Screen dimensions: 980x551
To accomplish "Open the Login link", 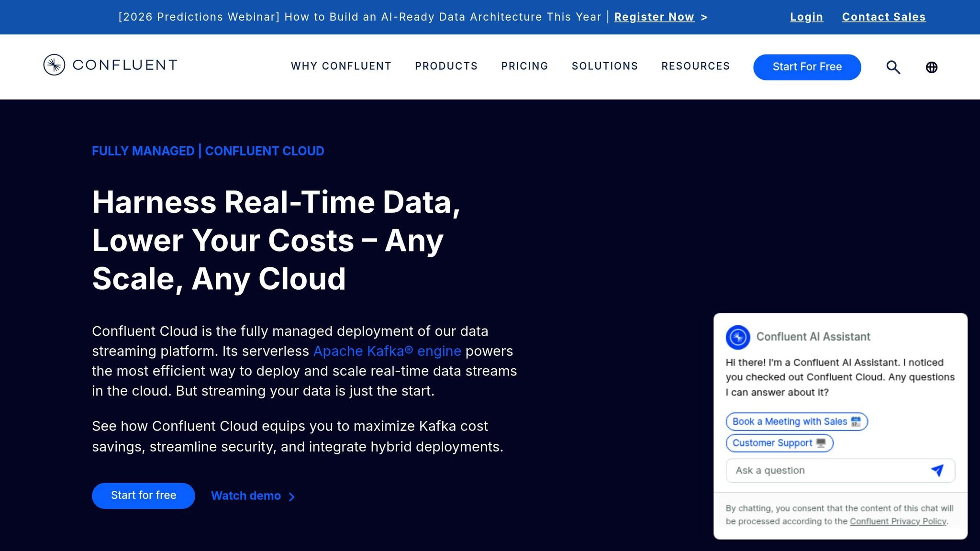I will coord(806,17).
